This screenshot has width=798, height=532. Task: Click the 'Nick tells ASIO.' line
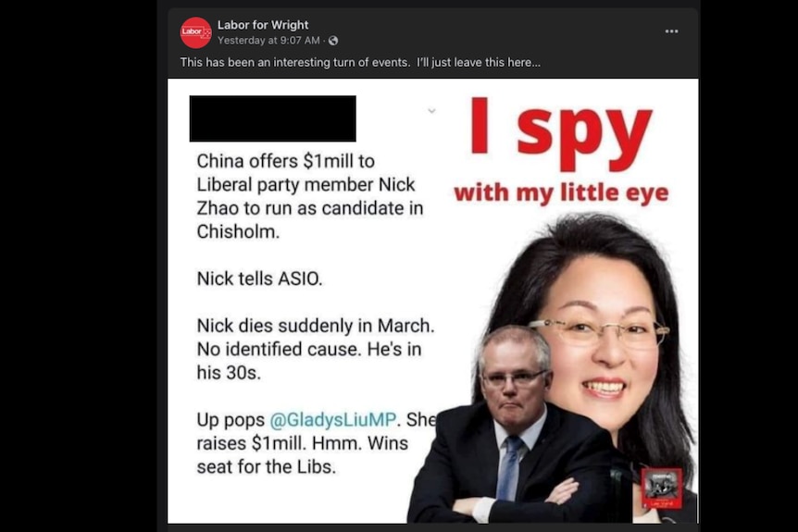259,278
